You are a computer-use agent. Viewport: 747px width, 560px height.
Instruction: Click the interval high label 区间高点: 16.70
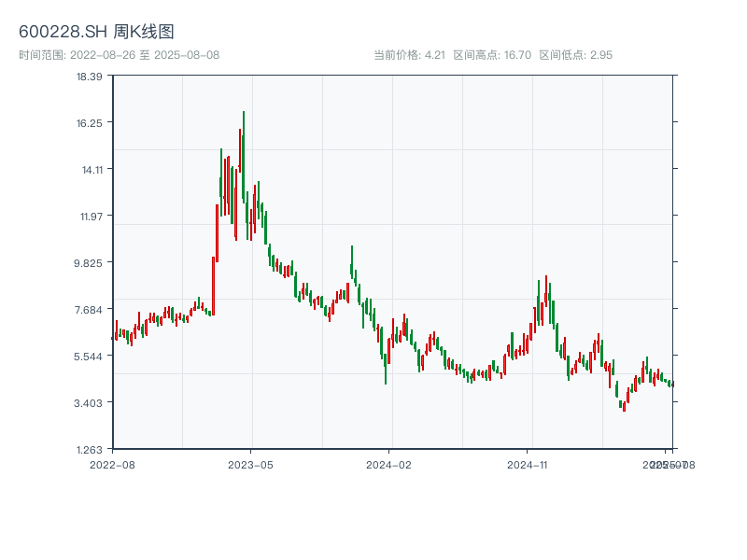pos(492,55)
